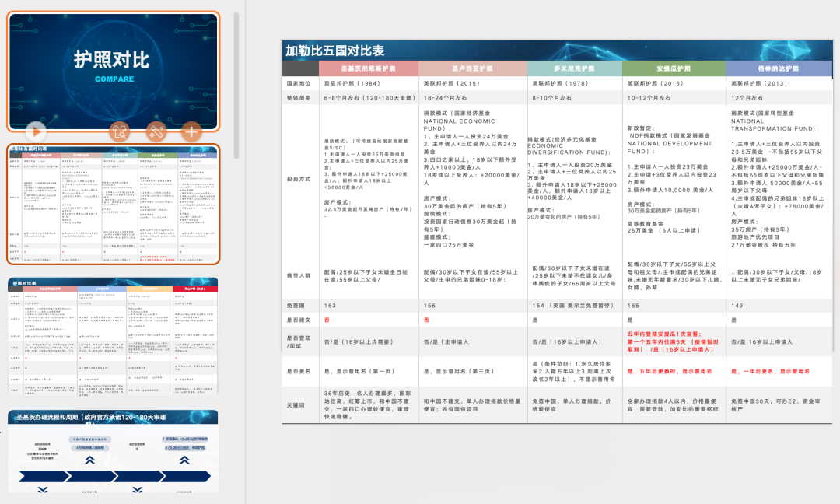Select the "加勒比五国对比表" slide thumbnail

[113, 202]
